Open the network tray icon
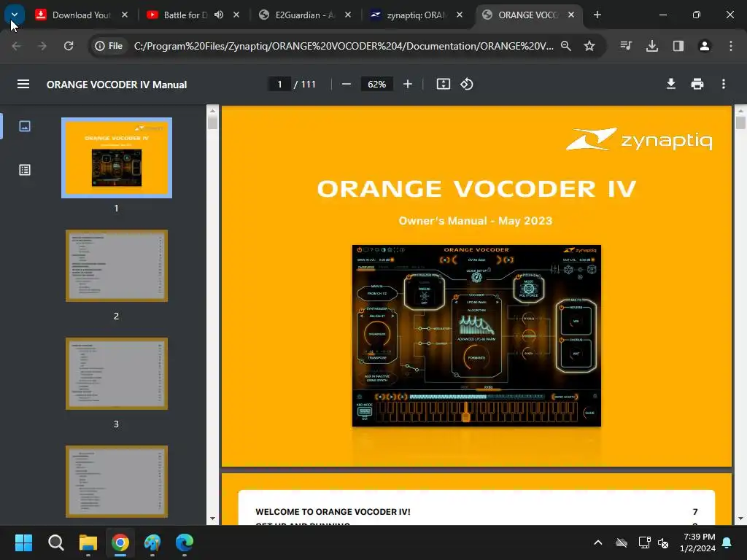The image size is (747, 560). click(x=644, y=542)
